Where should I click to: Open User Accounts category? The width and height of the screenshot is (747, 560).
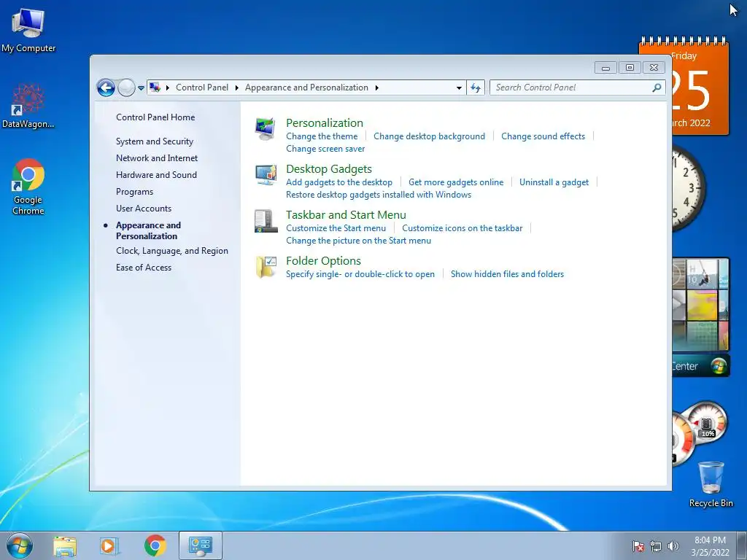[144, 208]
